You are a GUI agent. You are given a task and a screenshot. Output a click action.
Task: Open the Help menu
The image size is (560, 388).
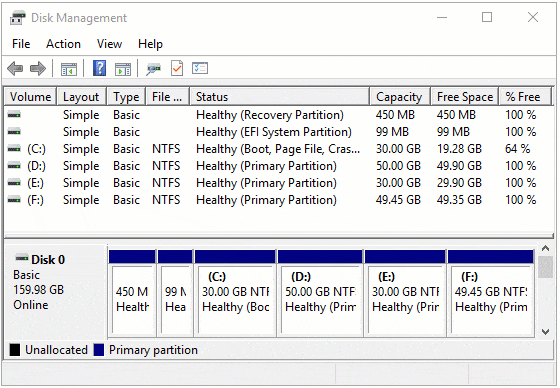coord(150,44)
